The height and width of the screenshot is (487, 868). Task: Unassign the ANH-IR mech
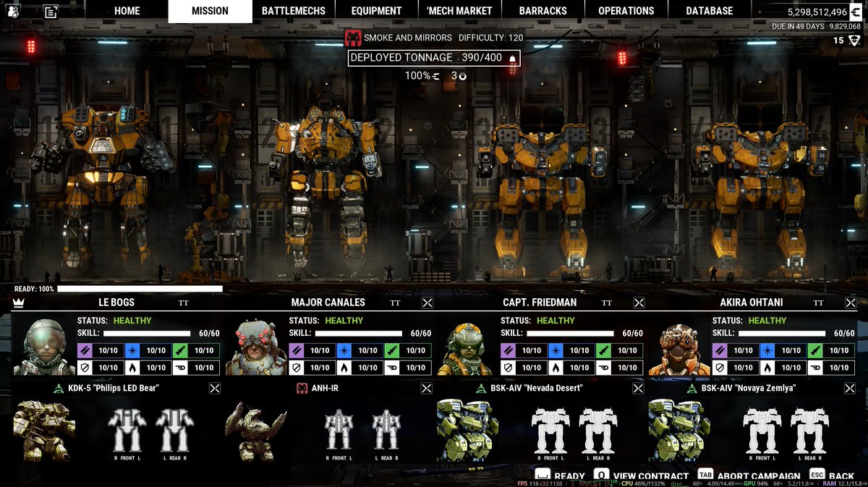427,389
